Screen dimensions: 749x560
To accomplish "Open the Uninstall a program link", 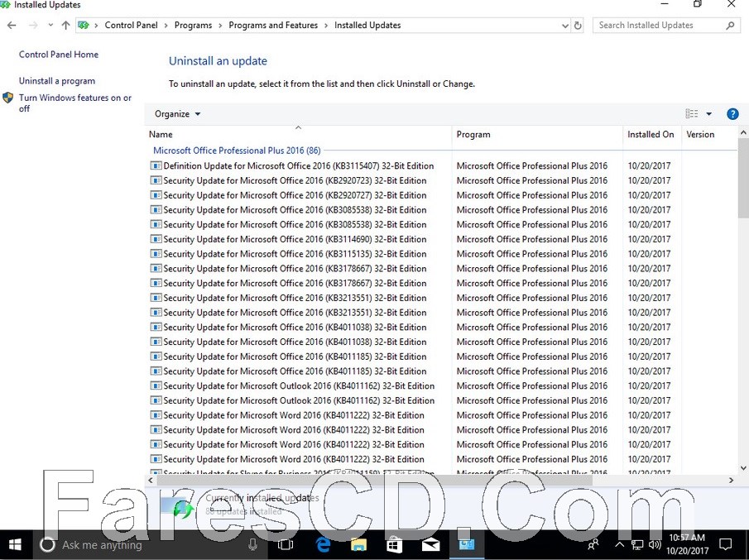I will 57,81.
